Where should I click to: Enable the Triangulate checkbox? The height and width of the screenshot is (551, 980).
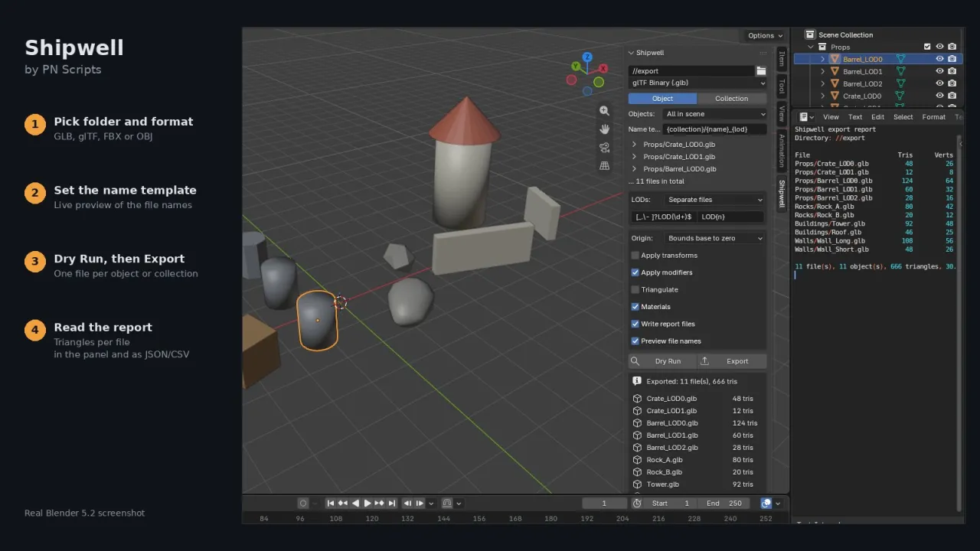635,289
